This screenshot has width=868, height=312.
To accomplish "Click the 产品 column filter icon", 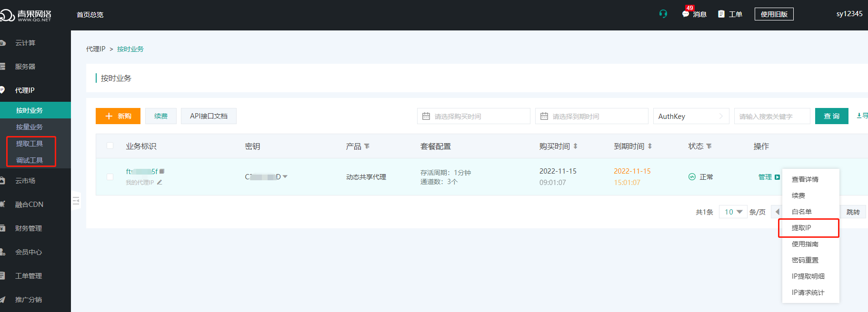I will [x=367, y=146].
